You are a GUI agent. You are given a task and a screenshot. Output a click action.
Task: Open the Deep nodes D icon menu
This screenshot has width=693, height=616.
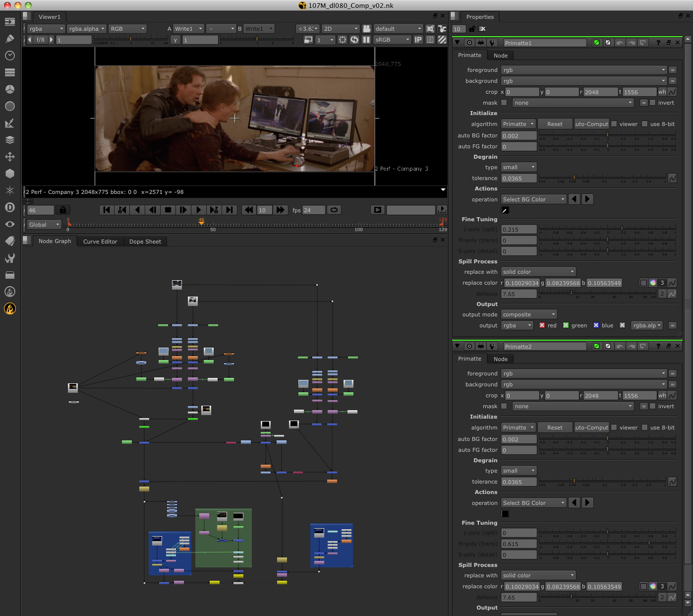(10, 207)
